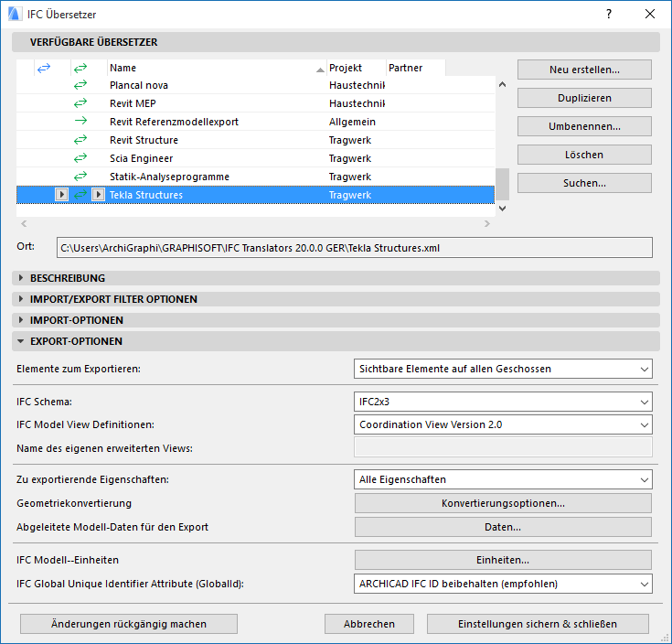
Task: Click the Partner column header
Action: (416, 68)
